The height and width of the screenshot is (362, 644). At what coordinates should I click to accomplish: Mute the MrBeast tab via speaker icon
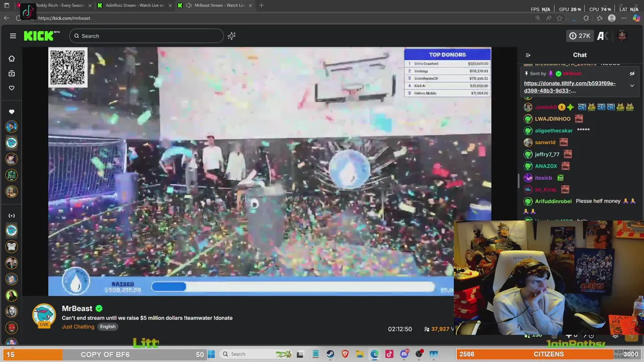[189, 6]
